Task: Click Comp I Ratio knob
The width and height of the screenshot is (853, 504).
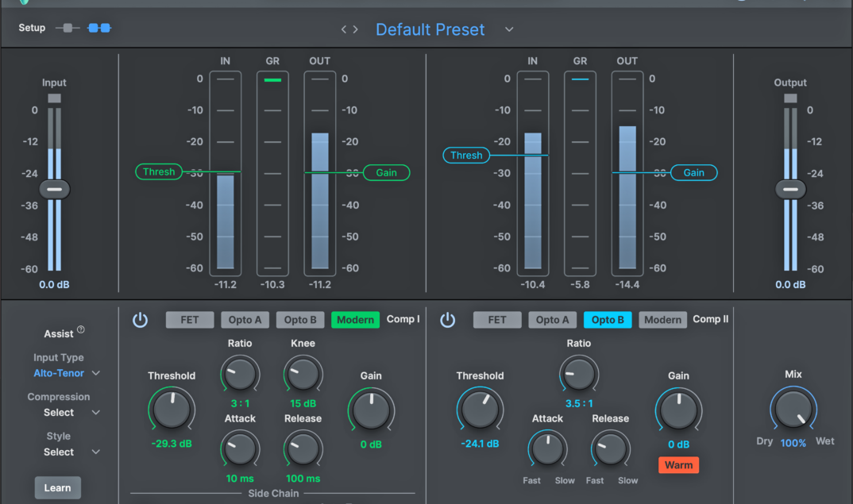Action: pos(240,374)
